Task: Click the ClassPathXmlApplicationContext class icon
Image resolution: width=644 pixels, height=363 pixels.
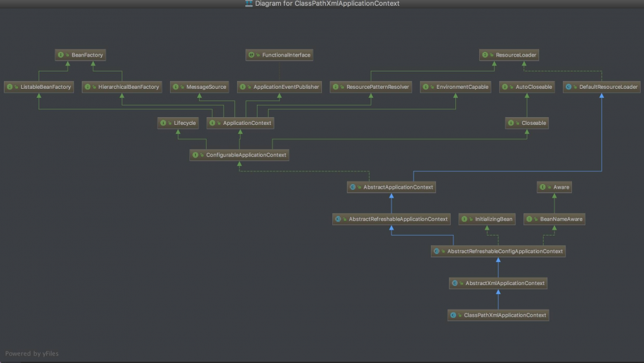Action: coord(453,315)
